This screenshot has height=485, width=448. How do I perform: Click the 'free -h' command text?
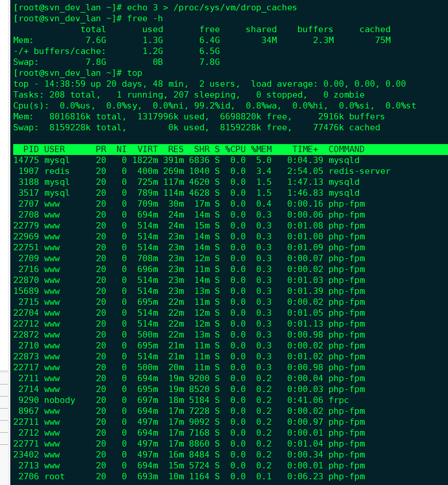[x=145, y=18]
